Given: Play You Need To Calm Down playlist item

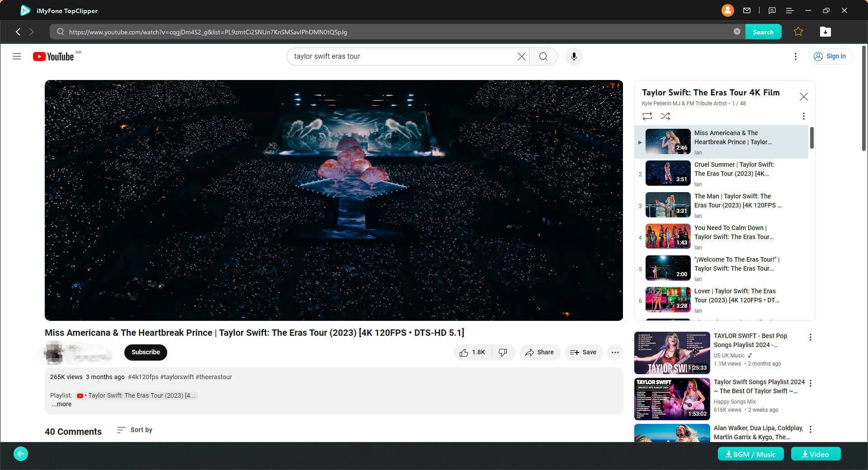Looking at the screenshot, I should tap(722, 237).
